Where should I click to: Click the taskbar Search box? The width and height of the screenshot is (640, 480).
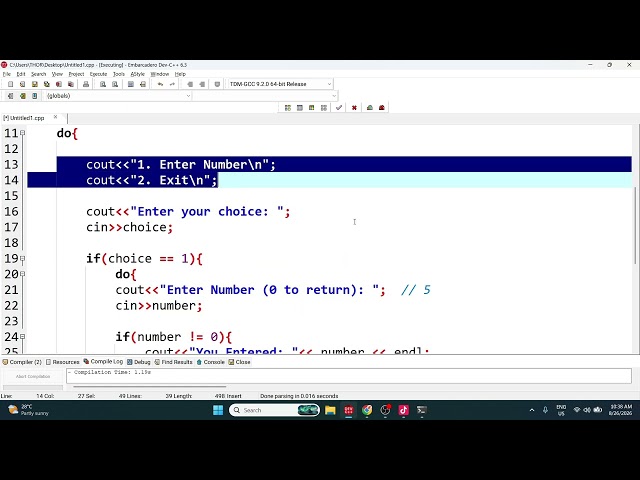(x=274, y=410)
